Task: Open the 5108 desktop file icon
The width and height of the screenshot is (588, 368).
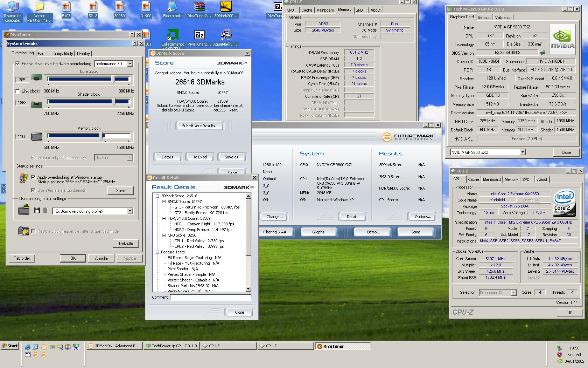Action: (x=66, y=9)
